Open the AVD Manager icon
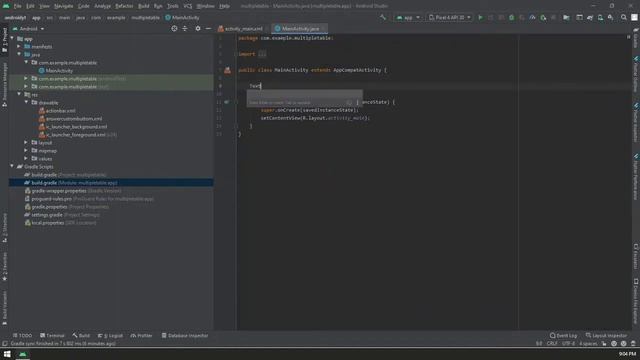Image resolution: width=640 pixels, height=360 pixels. pyautogui.click(x=600, y=18)
